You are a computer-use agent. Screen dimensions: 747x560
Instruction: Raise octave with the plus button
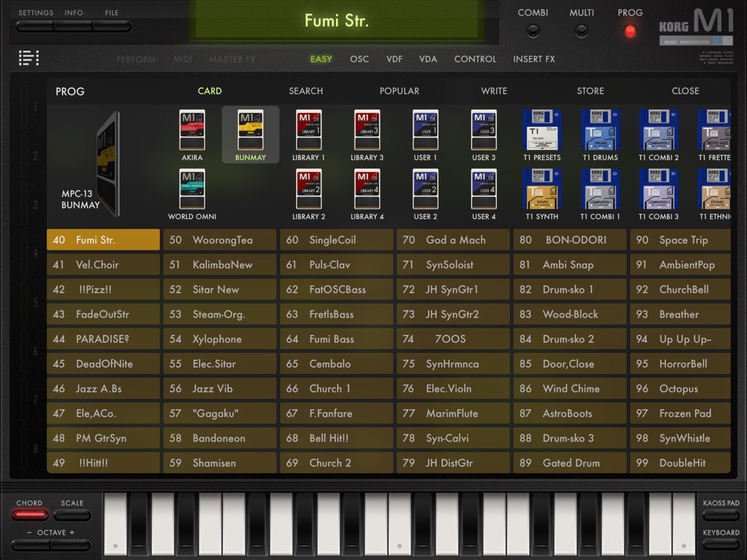click(71, 545)
